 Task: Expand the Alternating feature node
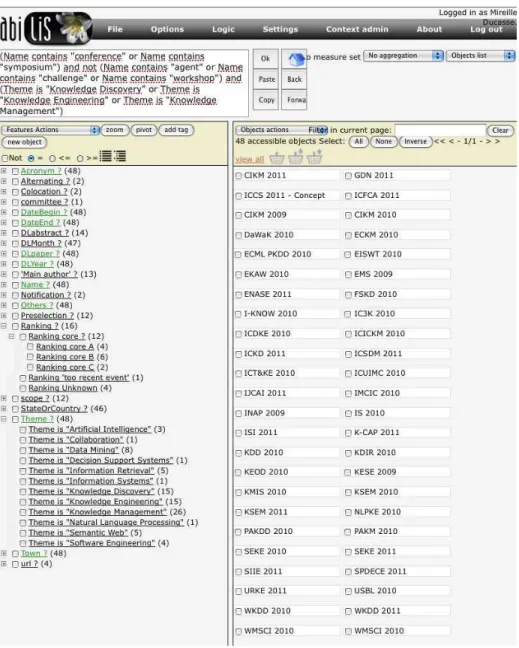(4, 181)
